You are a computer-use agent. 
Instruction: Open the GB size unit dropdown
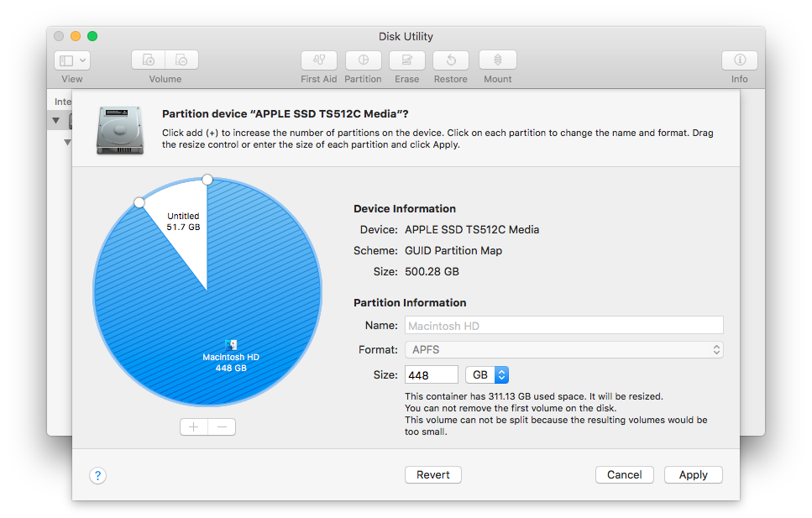pos(487,374)
